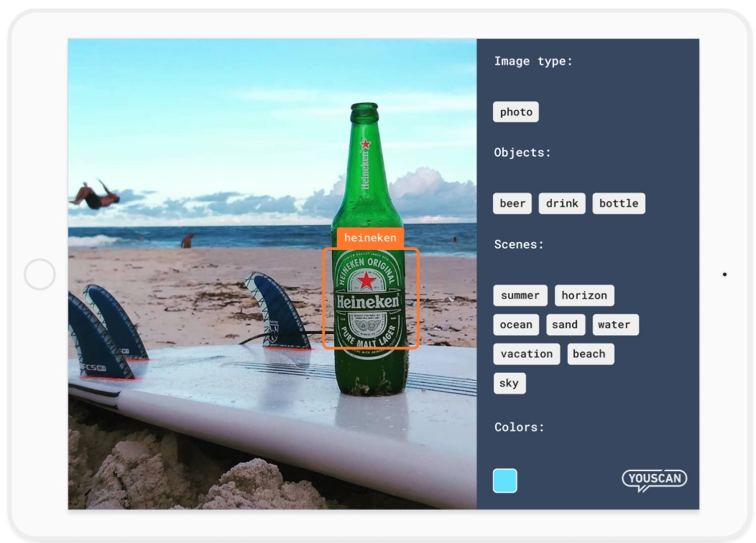Click the sky scene tag
The width and height of the screenshot is (756, 543).
coord(509,384)
